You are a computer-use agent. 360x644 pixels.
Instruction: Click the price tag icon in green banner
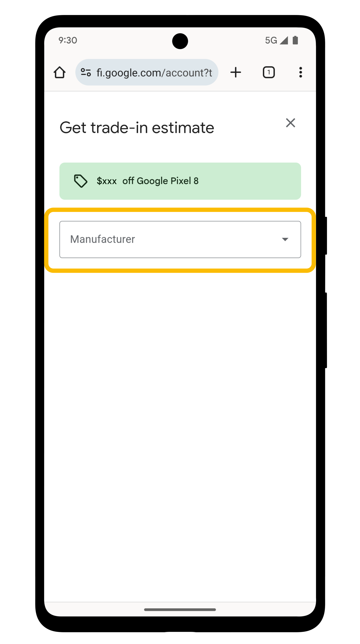coord(81,181)
